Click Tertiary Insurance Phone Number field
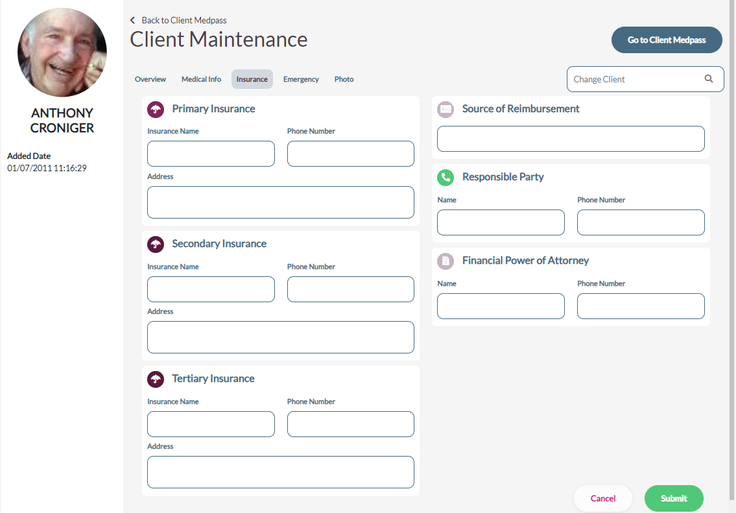This screenshot has width=736, height=513. [351, 424]
